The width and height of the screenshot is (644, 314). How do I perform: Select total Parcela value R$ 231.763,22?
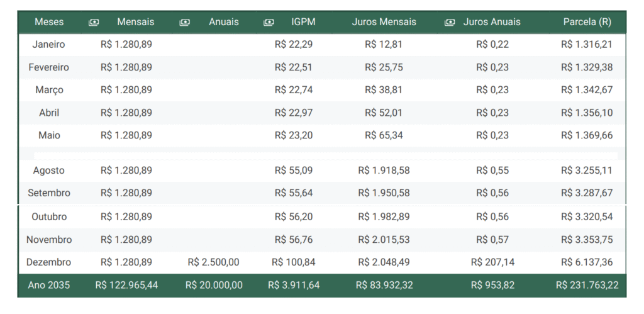[x=587, y=285]
